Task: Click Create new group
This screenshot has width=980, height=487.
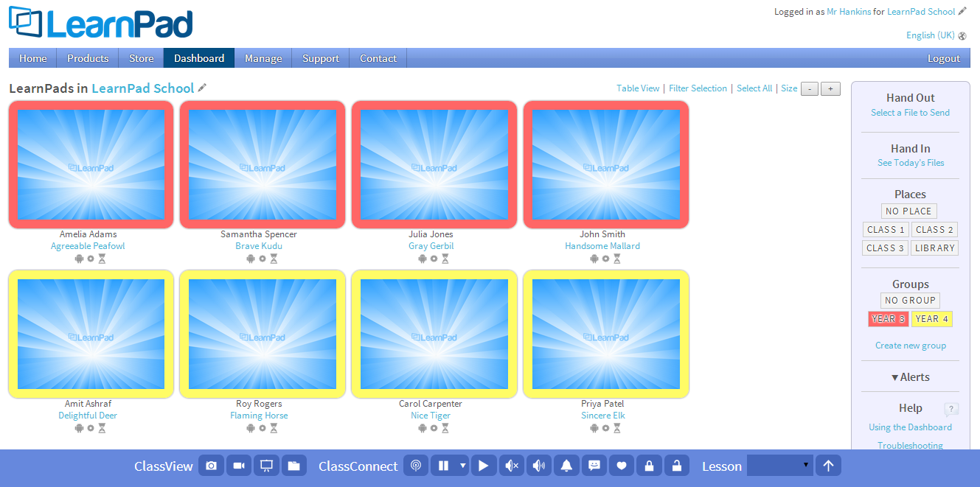Action: 911,346
